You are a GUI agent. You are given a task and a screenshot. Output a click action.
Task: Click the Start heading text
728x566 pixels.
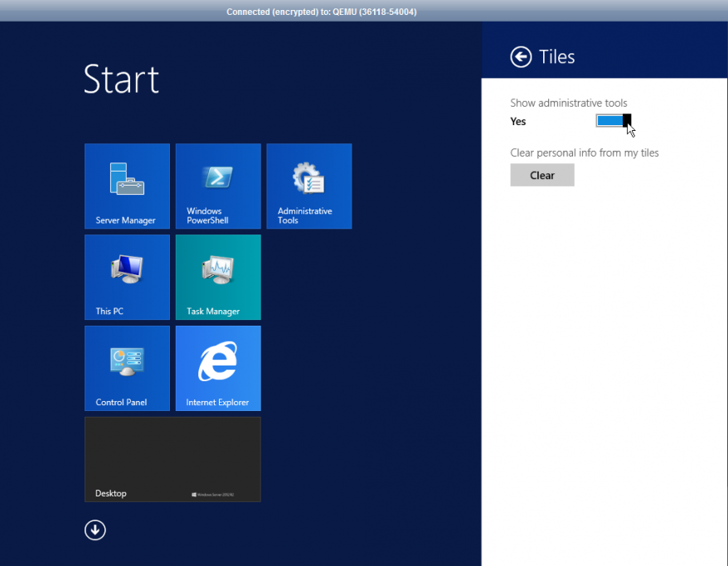point(121,80)
